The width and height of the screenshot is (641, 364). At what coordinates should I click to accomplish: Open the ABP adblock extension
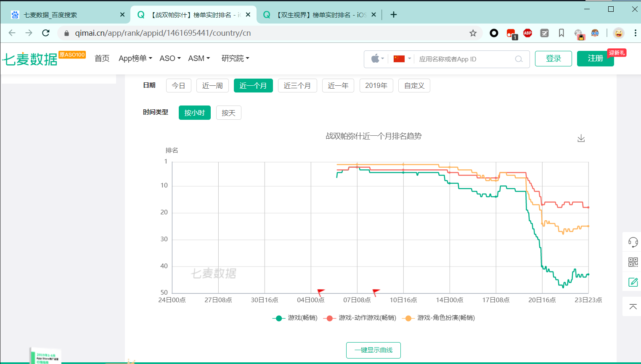click(527, 33)
